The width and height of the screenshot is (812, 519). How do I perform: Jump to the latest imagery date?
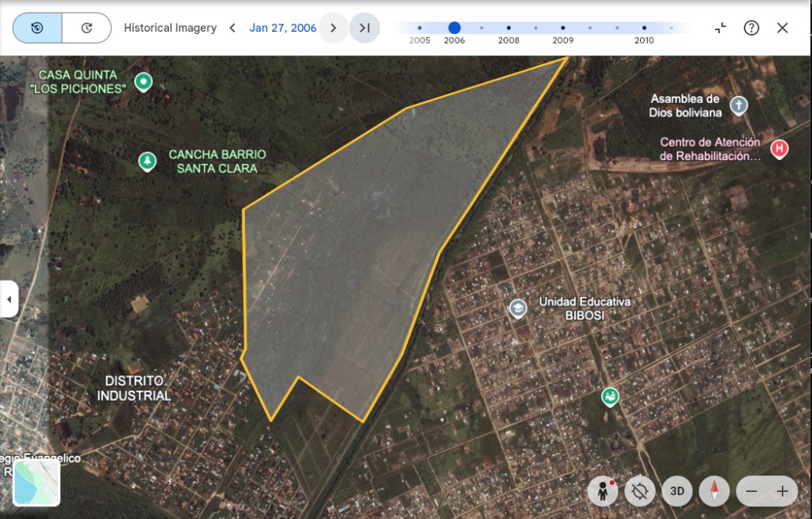pos(365,28)
